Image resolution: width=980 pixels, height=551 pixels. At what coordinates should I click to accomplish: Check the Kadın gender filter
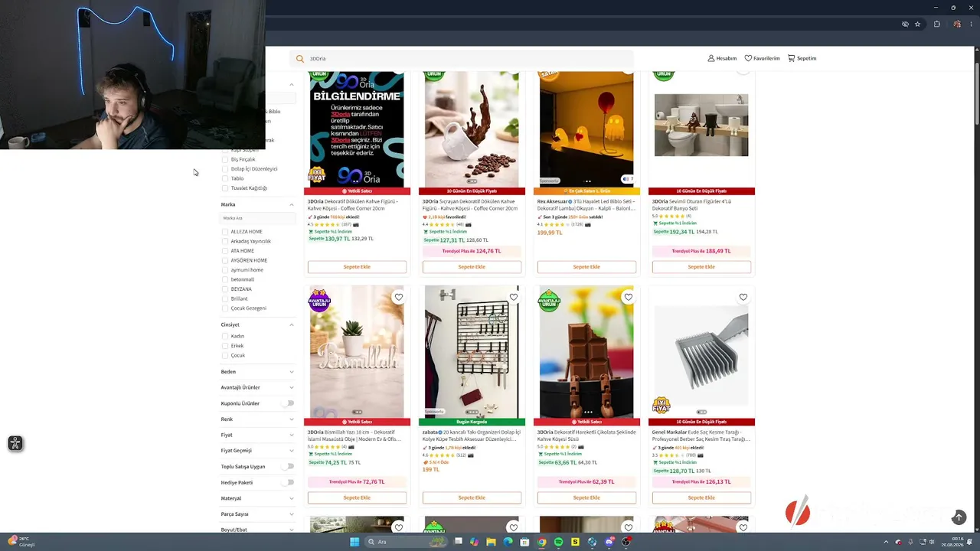(225, 336)
